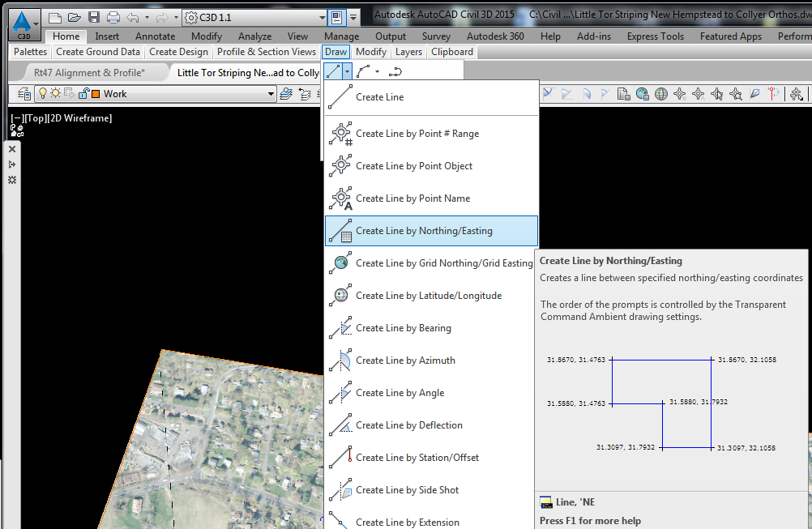Expand the C3D 1.1 workspace dropdown

pos(322,18)
